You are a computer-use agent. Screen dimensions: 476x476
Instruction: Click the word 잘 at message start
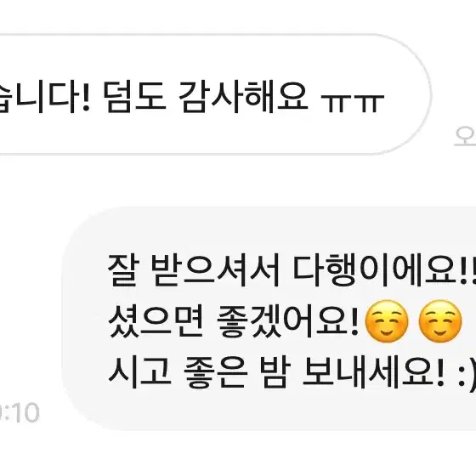(123, 270)
